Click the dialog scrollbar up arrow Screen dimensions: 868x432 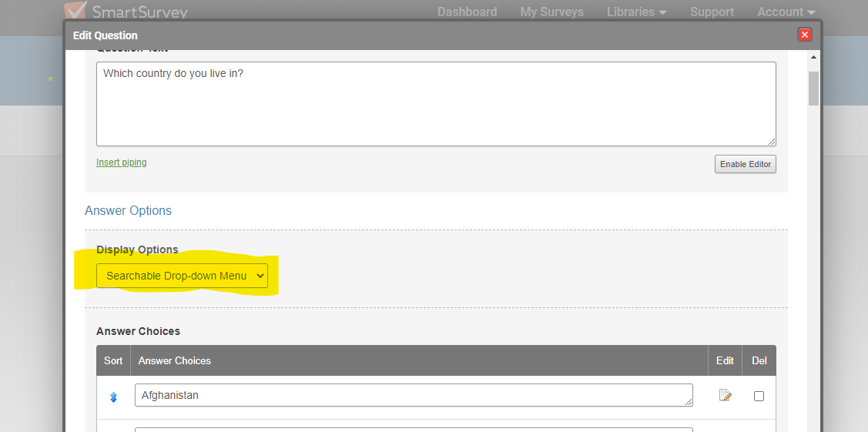point(813,58)
